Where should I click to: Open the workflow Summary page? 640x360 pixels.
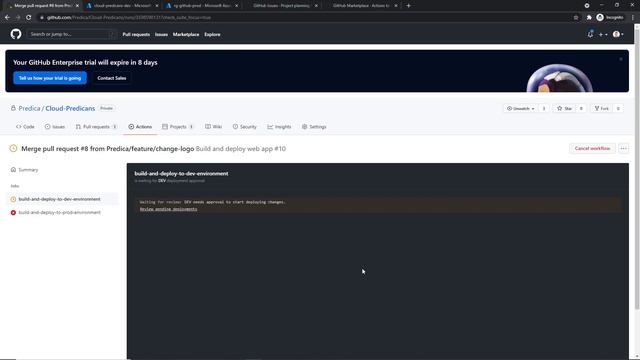(x=28, y=170)
